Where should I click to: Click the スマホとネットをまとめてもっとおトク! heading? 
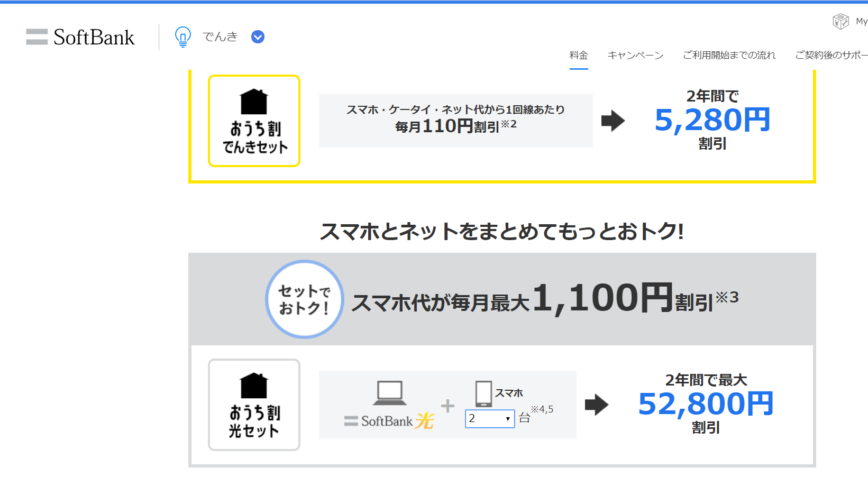(502, 231)
